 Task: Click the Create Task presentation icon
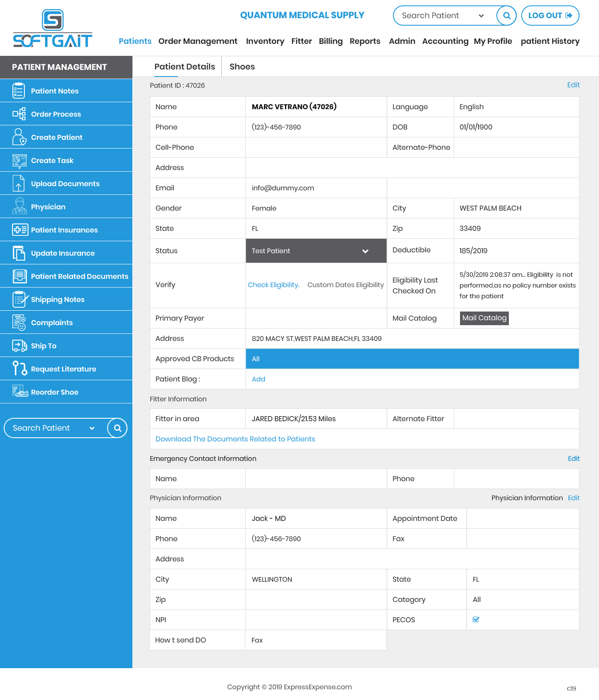[19, 161]
